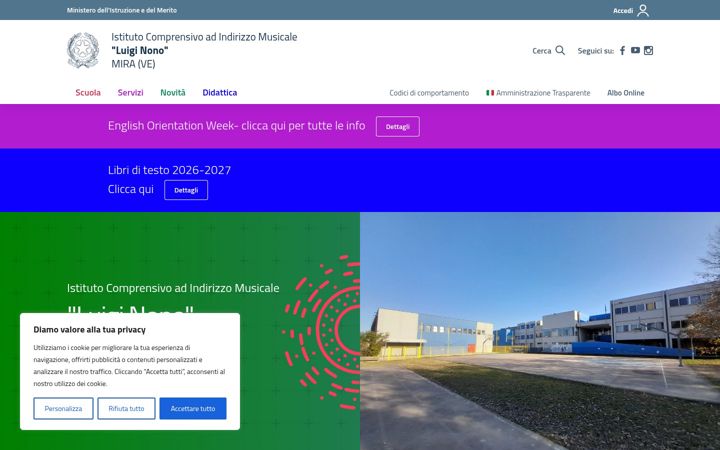
Task: Click the Libri di testo 2026-2027 text
Action: pos(169,170)
